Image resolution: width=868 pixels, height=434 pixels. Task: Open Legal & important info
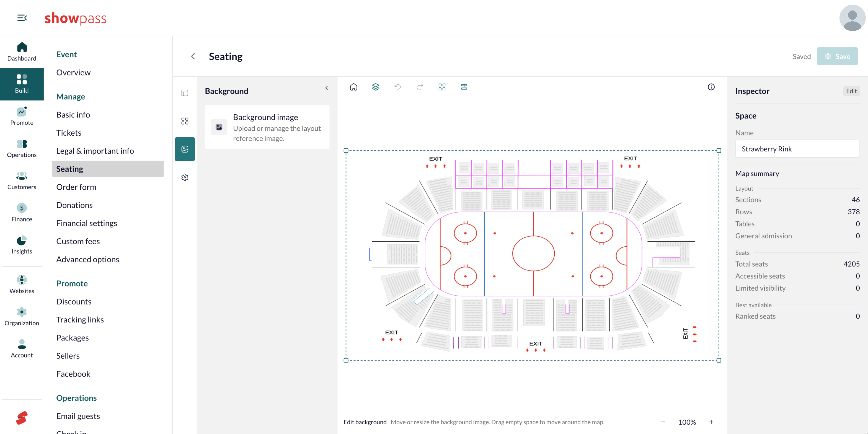[x=95, y=151]
